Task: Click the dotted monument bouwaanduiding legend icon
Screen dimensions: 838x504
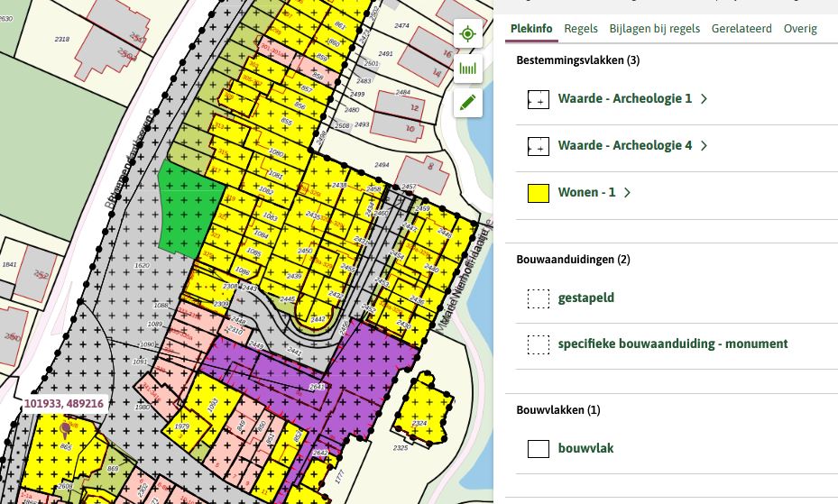Action: pyautogui.click(x=539, y=344)
